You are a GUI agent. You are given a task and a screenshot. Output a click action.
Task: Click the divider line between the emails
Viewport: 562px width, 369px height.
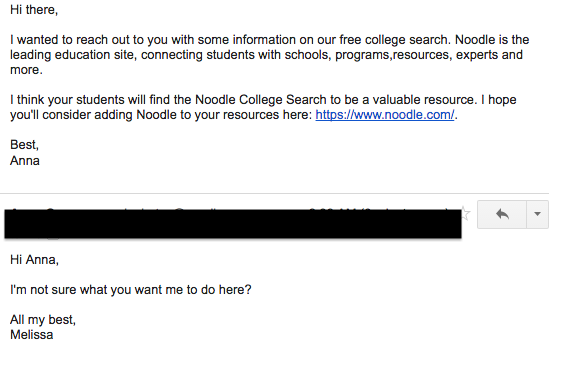275,193
